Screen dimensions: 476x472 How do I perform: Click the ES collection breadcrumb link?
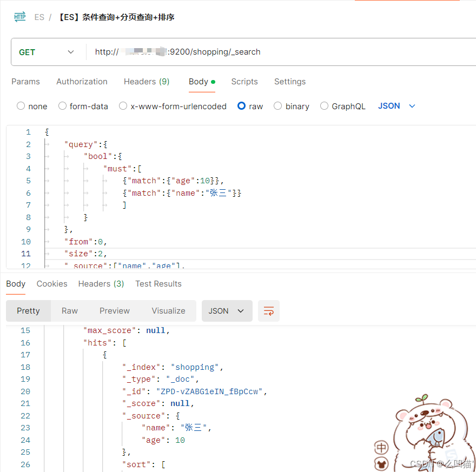point(39,17)
